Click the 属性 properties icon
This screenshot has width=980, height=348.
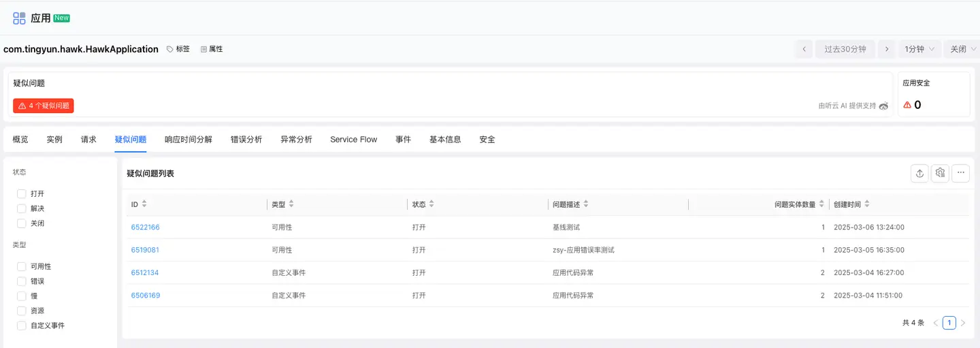click(203, 49)
